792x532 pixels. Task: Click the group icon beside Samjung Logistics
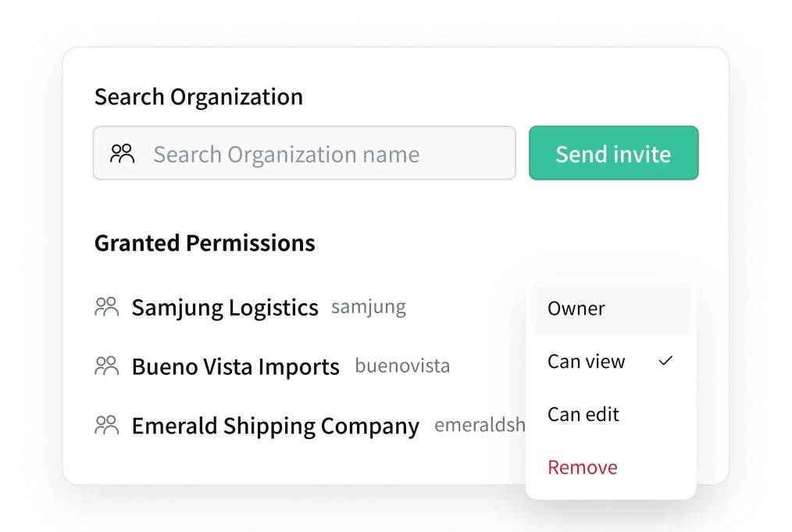(x=106, y=307)
